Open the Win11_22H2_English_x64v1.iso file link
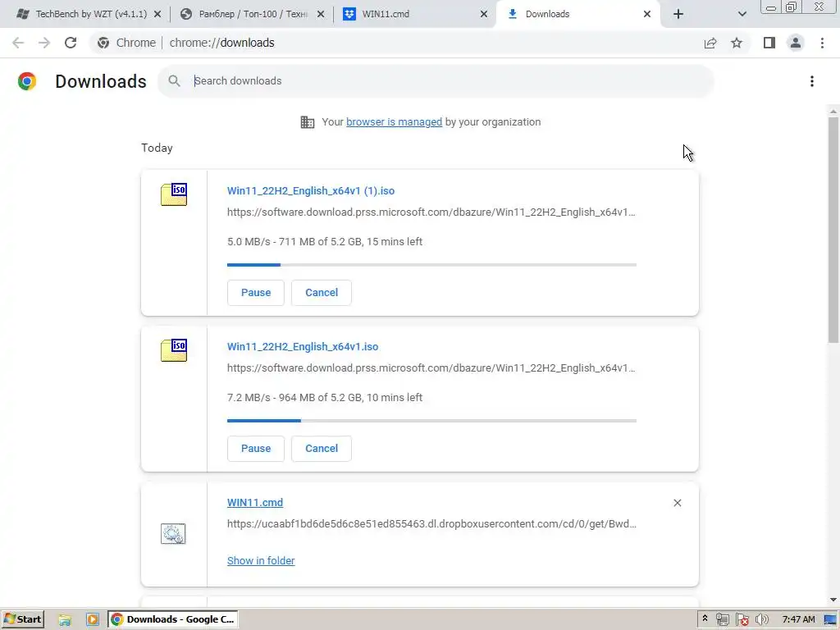 pos(303,347)
